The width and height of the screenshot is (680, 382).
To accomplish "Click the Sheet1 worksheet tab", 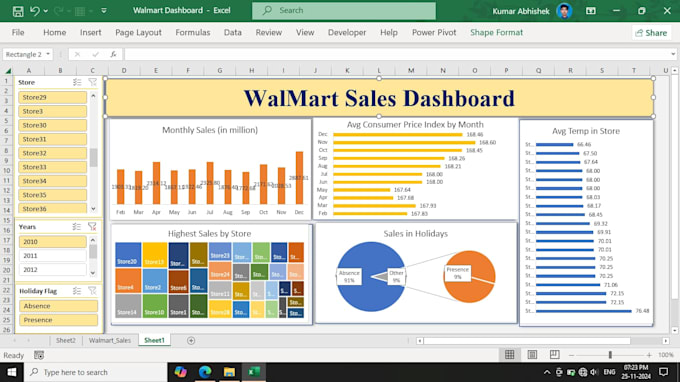I will pos(154,340).
